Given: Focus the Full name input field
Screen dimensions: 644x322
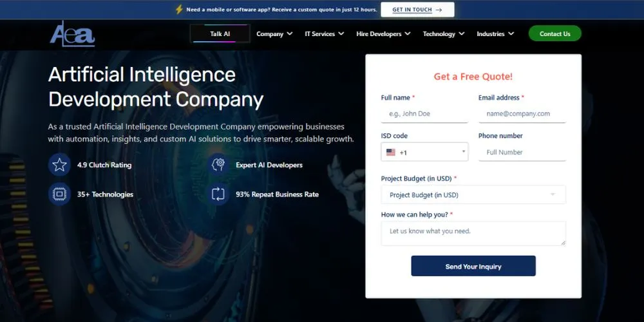Looking at the screenshot, I should pos(424,114).
